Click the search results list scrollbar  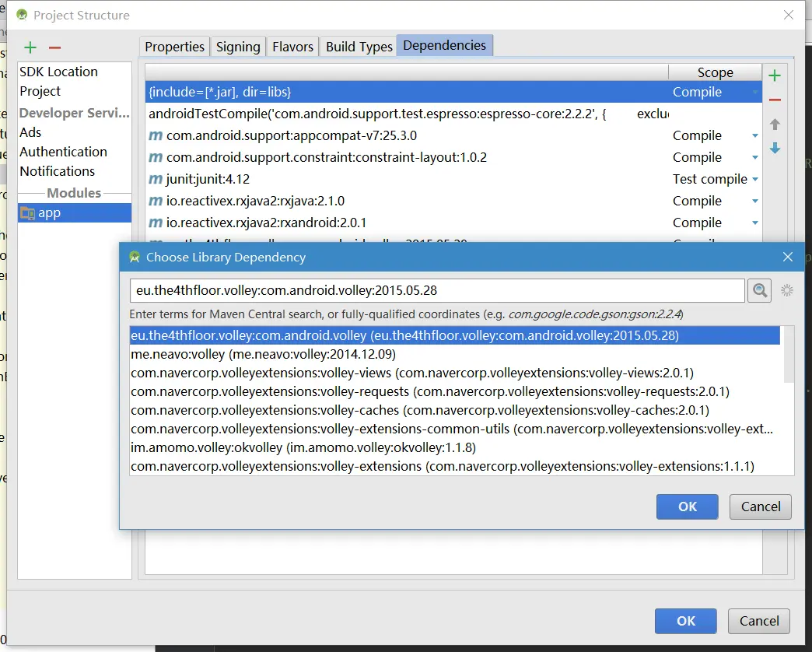tap(789, 355)
